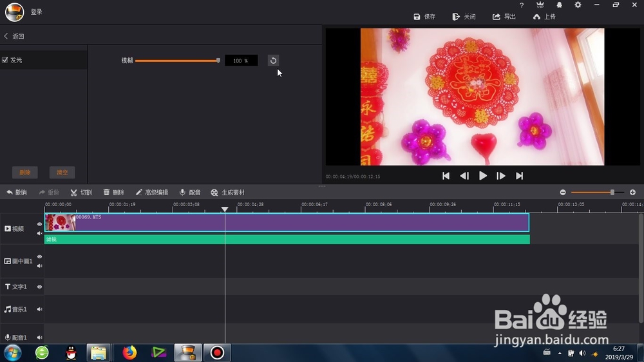Screen dimensions: 644x362
Task: Click the 文字1 track label
Action: click(x=15, y=287)
